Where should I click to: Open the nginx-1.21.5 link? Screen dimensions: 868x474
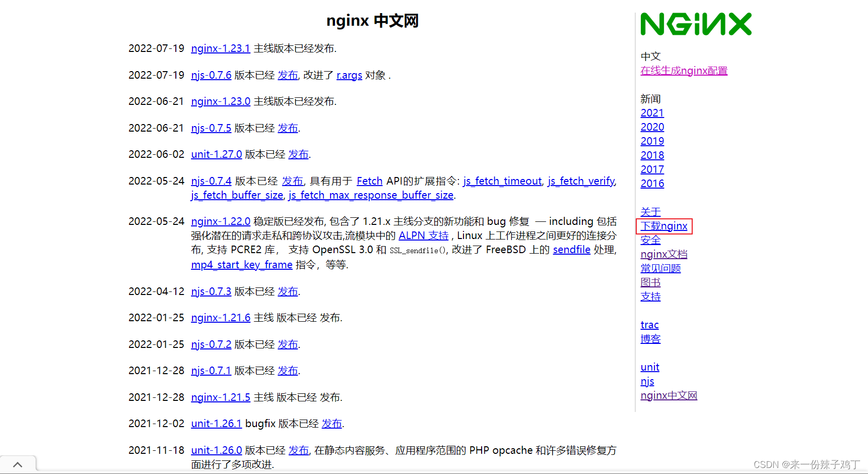(221, 397)
